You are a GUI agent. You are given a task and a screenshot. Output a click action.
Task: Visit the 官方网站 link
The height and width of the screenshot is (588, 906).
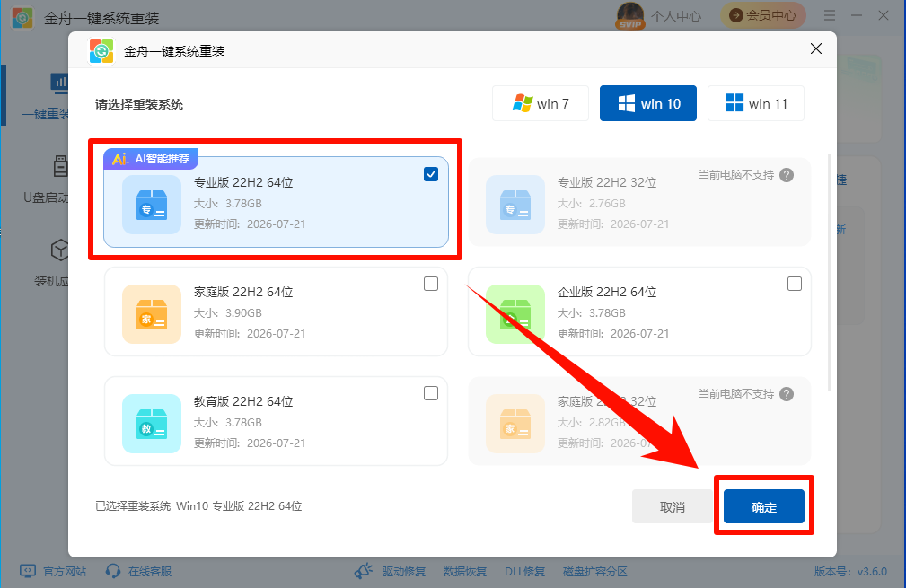point(65,571)
